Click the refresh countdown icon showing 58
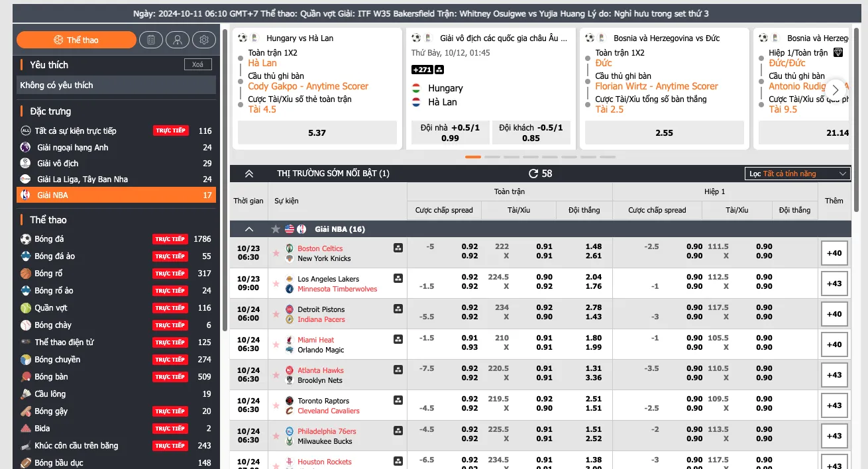Viewport: 868px width, 469px height. point(533,174)
